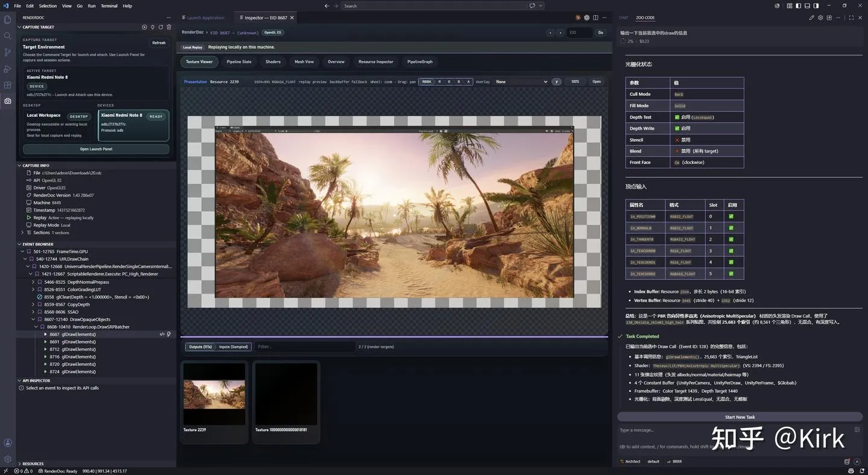Image resolution: width=868 pixels, height=475 pixels.
Task: Switch to the Mesh View tab
Action: pyautogui.click(x=304, y=61)
